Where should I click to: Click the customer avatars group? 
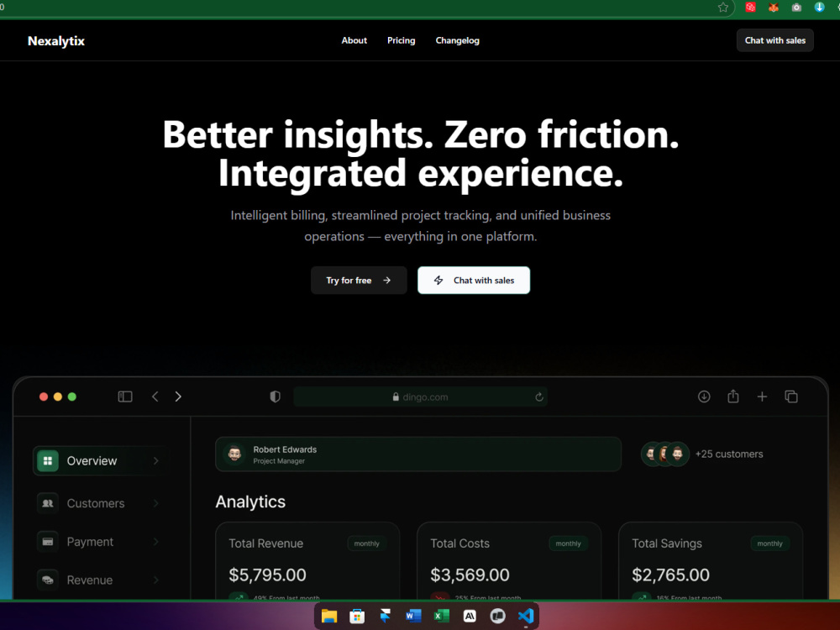(665, 454)
